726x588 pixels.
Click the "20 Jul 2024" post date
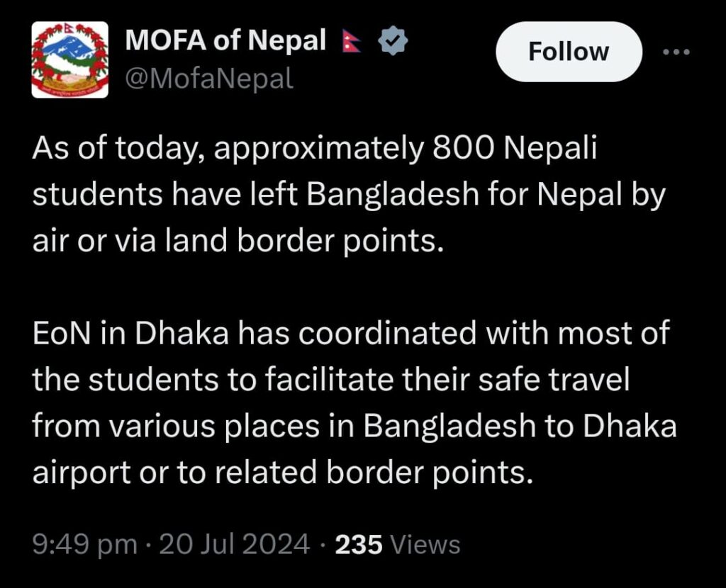click(x=235, y=545)
